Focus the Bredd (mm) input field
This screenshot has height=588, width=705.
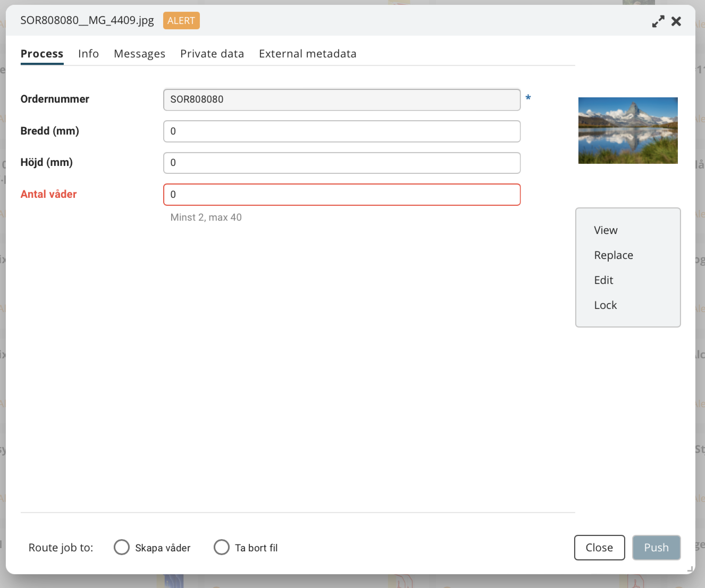pyautogui.click(x=341, y=131)
